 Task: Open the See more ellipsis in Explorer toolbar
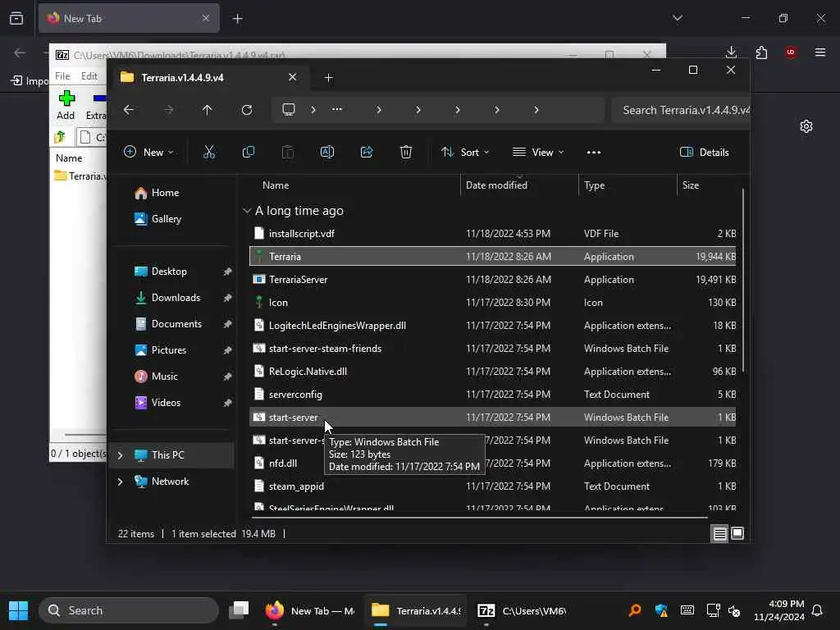594,152
